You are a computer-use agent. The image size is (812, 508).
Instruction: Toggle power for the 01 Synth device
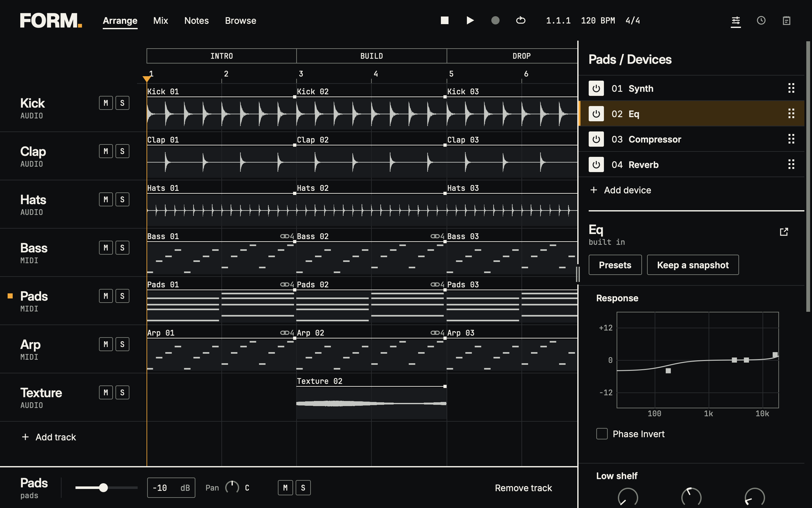coord(596,88)
